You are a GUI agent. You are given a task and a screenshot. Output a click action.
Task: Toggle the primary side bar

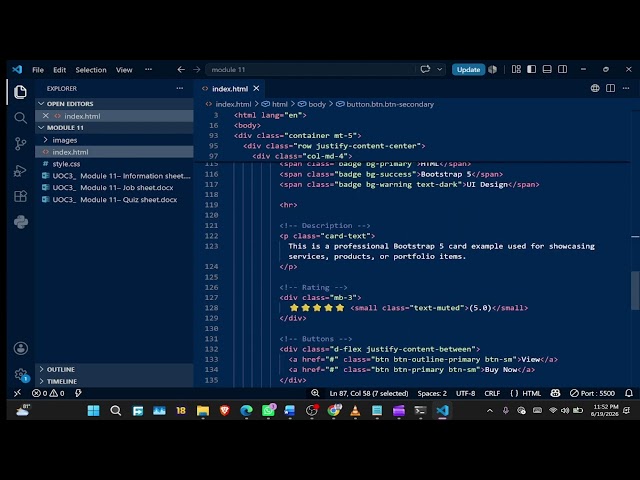click(x=531, y=69)
